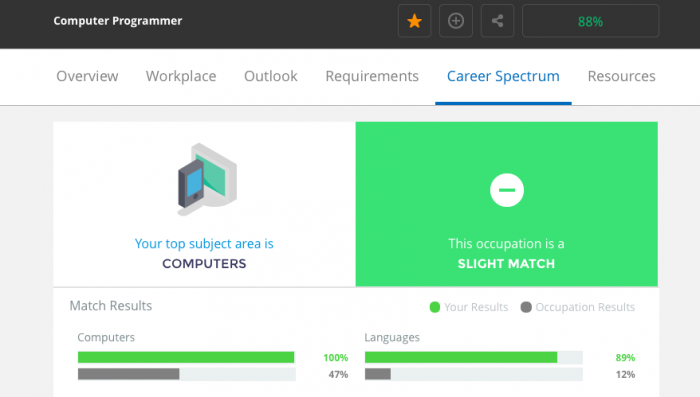Click the orange star favorite icon
Screen dimensions: 700x397
tap(414, 21)
